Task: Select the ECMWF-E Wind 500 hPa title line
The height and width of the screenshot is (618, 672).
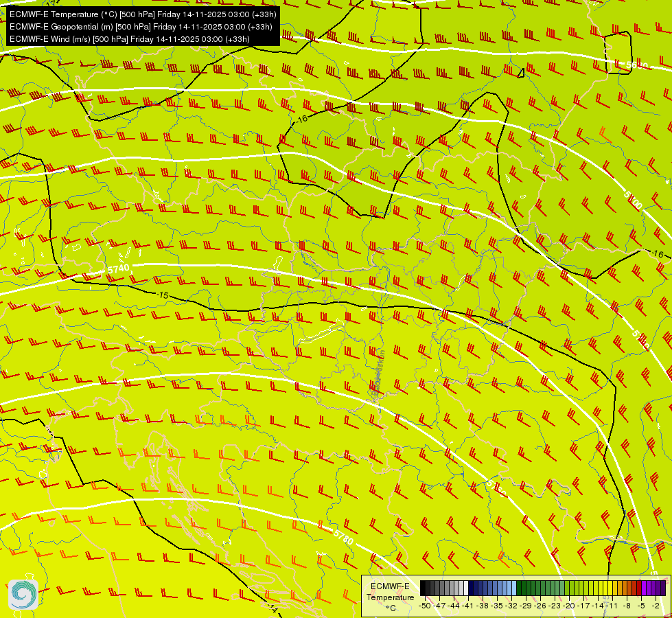Action: [130, 39]
